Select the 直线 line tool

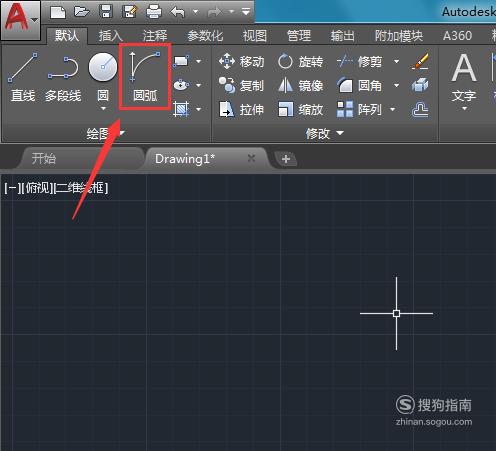pyautogui.click(x=23, y=77)
